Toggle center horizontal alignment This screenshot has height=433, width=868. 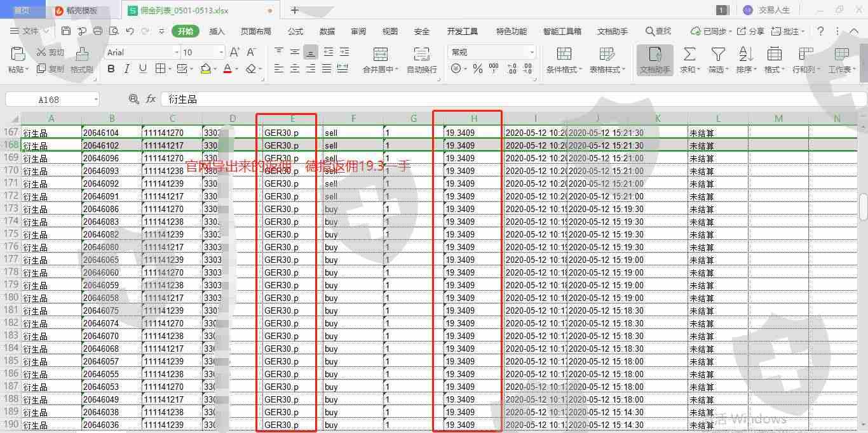pyautogui.click(x=295, y=69)
